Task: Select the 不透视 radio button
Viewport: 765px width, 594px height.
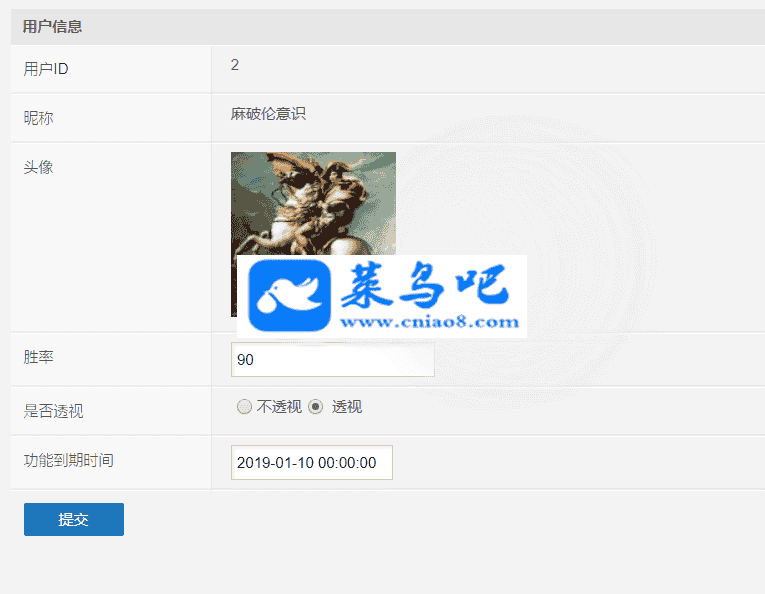Action: (x=244, y=407)
